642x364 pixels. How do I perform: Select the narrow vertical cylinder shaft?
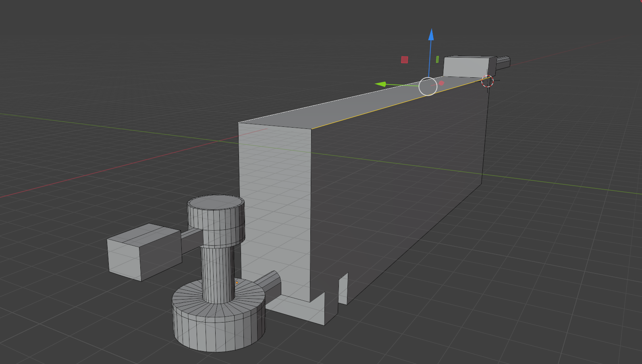point(217,274)
